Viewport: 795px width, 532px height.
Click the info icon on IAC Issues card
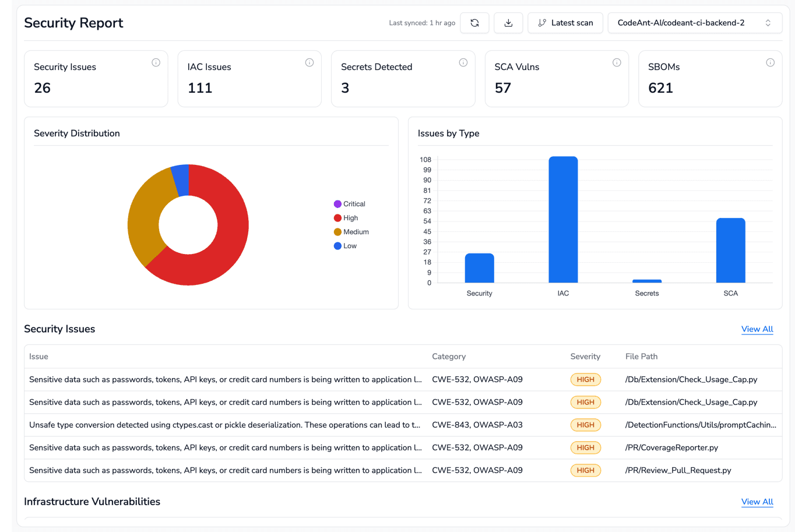tap(309, 62)
